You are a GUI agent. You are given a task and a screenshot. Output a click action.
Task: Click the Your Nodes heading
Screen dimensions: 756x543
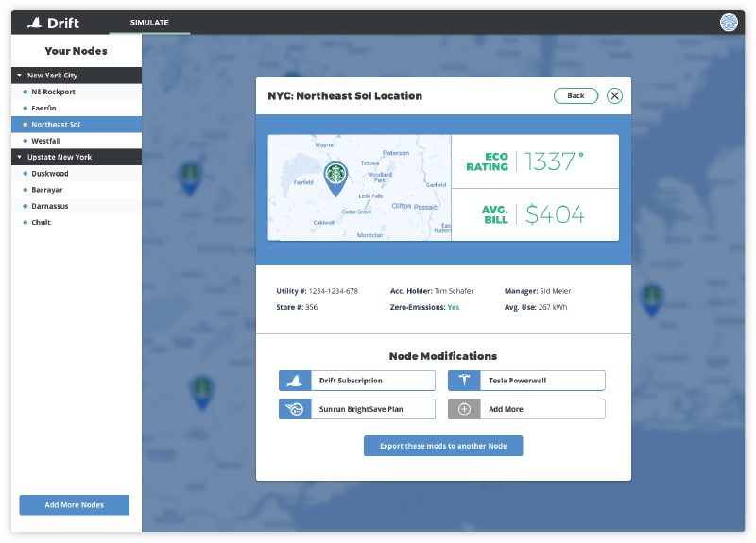77,51
